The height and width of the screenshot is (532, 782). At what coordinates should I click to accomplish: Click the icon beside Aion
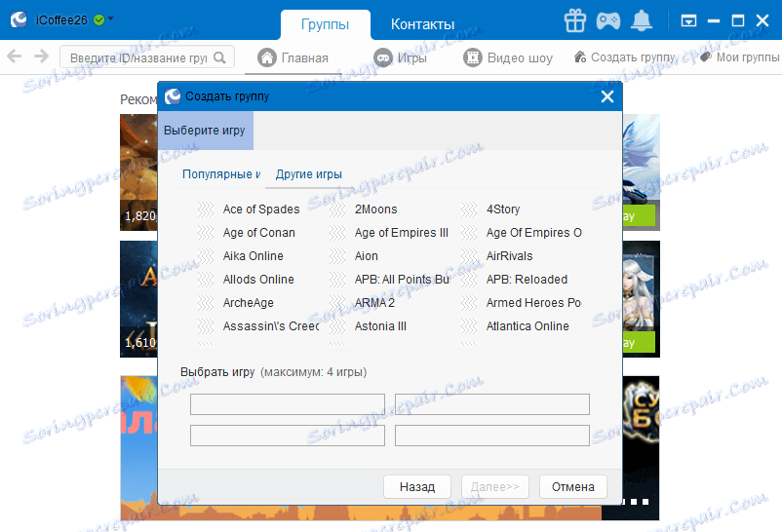pyautogui.click(x=337, y=256)
